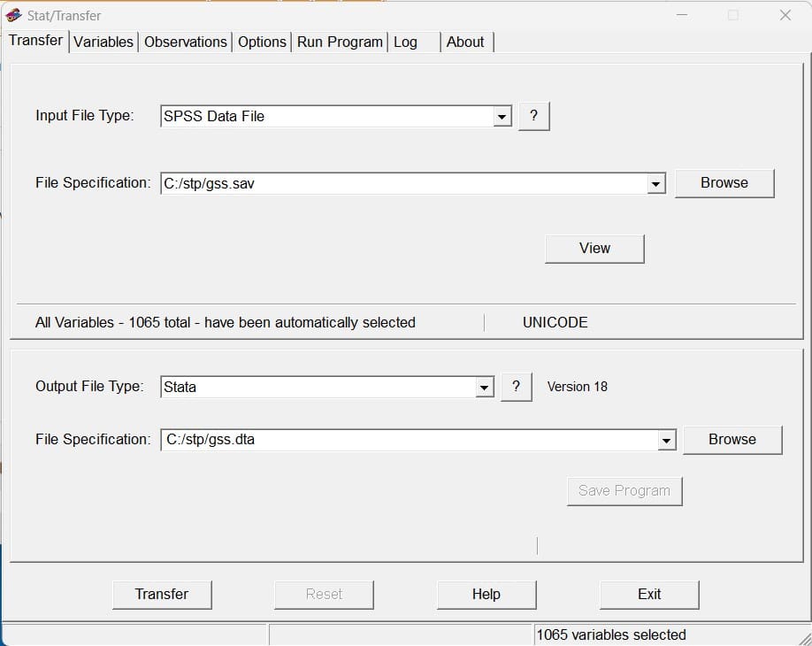
Task: Open the About tab
Action: tap(465, 42)
